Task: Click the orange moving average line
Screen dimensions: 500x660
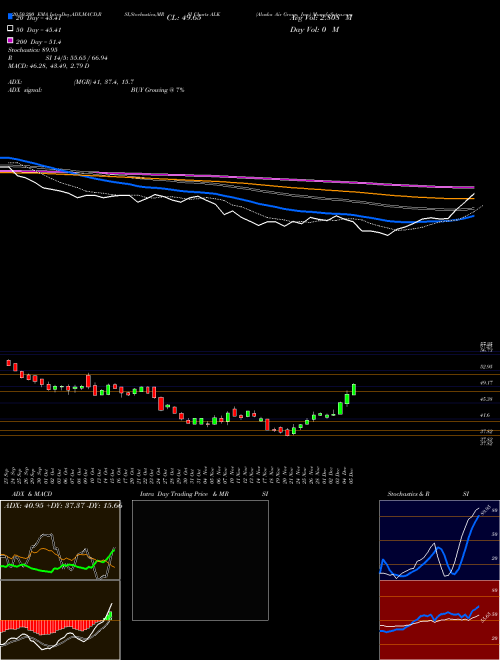Action: (237, 184)
